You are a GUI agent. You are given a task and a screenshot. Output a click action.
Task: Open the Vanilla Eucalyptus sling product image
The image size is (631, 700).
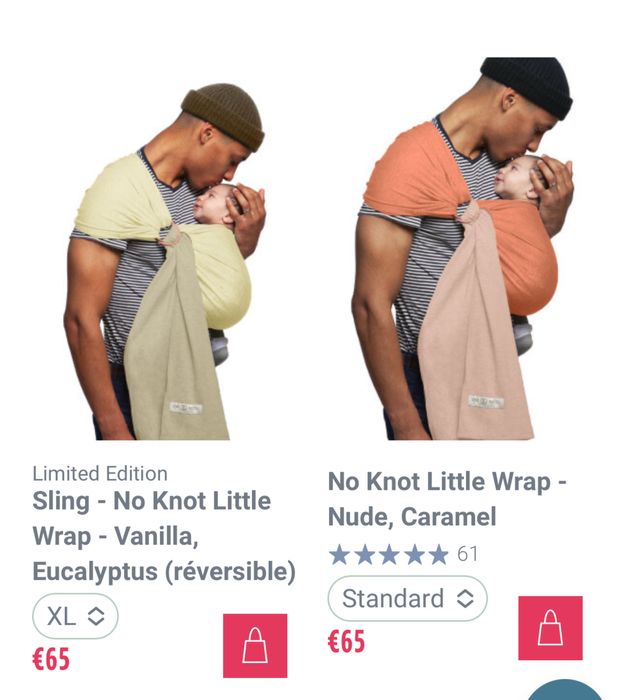click(164, 262)
